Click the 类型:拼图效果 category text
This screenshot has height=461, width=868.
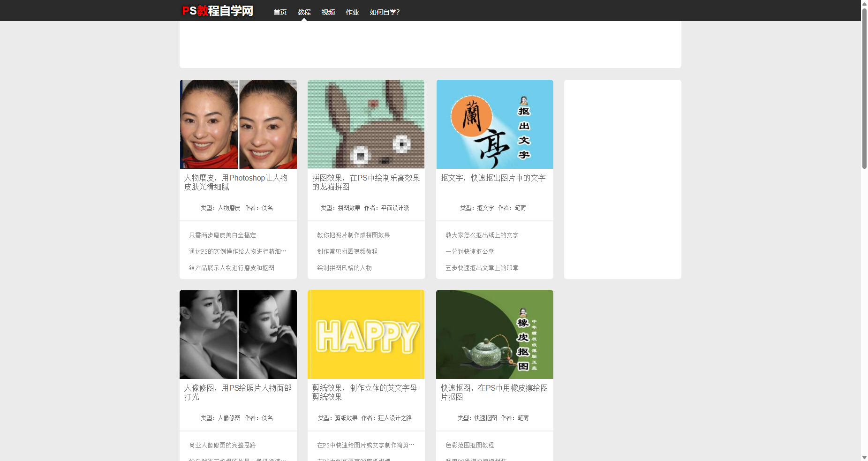340,208
